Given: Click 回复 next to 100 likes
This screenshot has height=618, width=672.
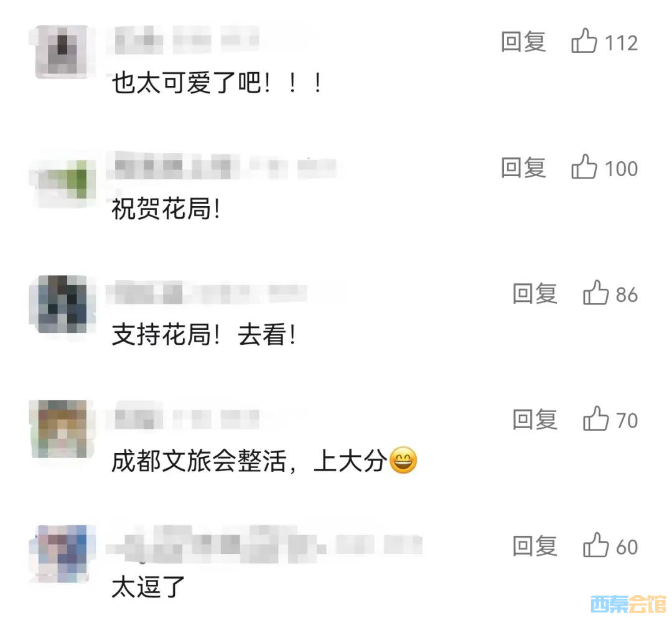Looking at the screenshot, I should [x=523, y=167].
